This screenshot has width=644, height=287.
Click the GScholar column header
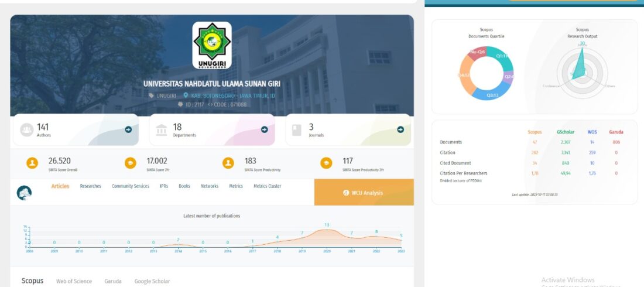click(566, 132)
